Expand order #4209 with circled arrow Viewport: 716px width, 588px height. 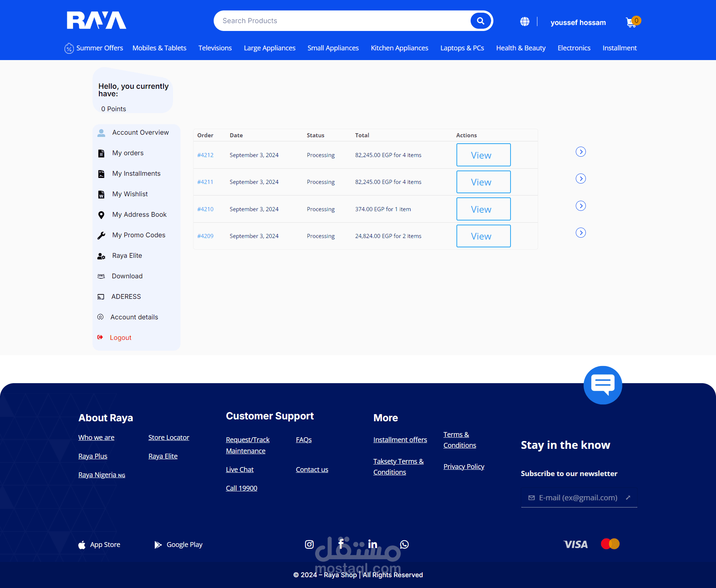pos(581,233)
